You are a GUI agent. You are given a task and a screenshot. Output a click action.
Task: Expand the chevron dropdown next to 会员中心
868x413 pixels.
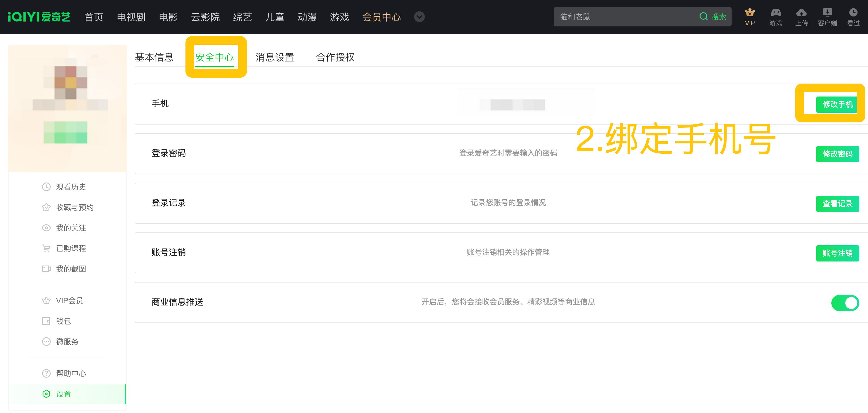pyautogui.click(x=419, y=17)
